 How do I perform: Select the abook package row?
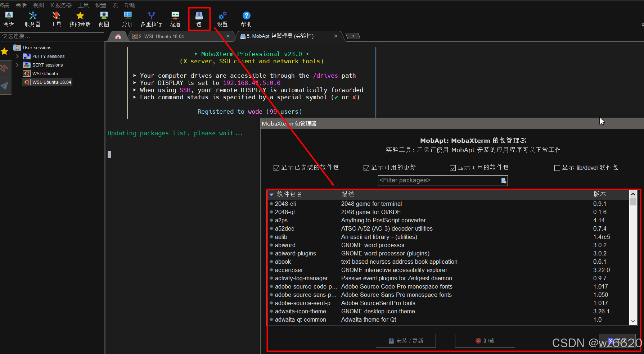(448, 262)
